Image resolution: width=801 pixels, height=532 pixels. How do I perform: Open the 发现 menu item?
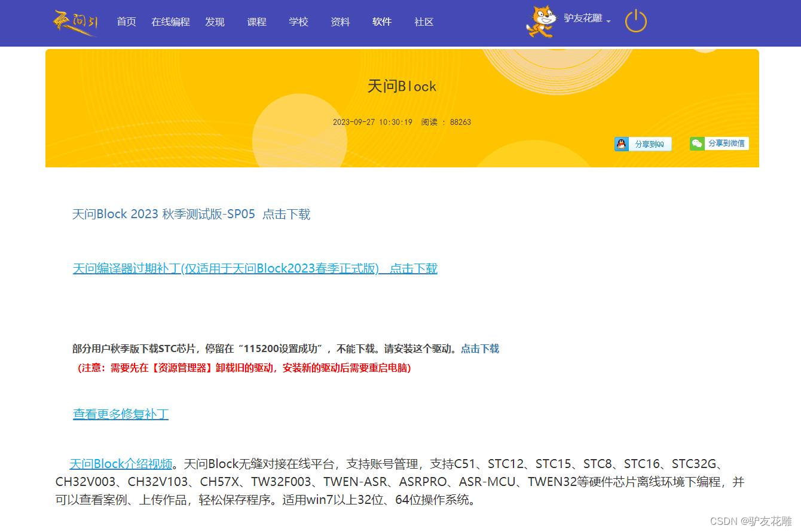tap(215, 22)
